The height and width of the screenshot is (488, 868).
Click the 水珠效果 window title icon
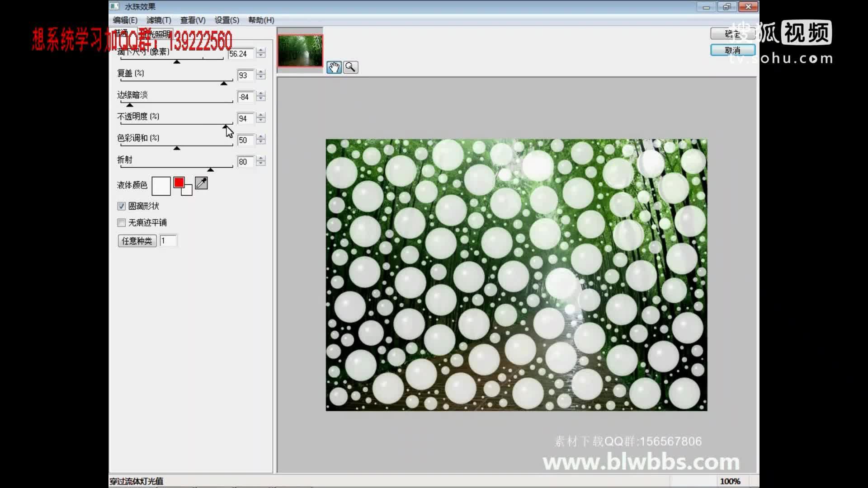pos(115,6)
